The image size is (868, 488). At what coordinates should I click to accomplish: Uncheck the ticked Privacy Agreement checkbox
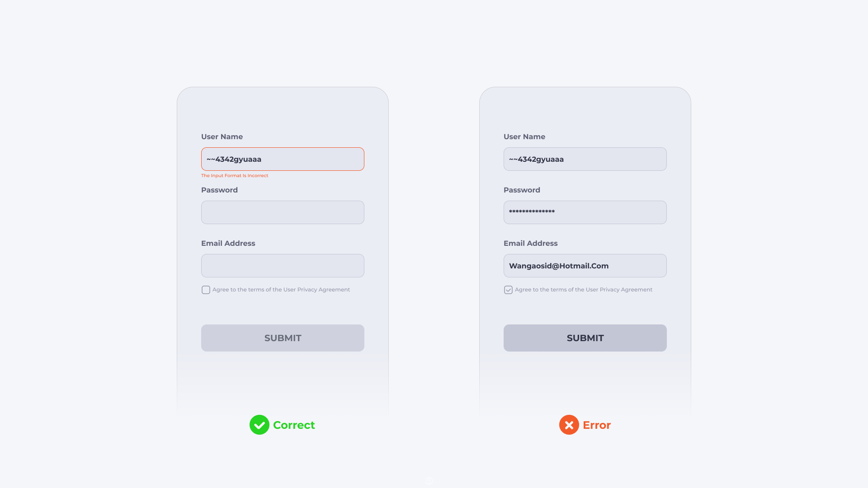(508, 290)
